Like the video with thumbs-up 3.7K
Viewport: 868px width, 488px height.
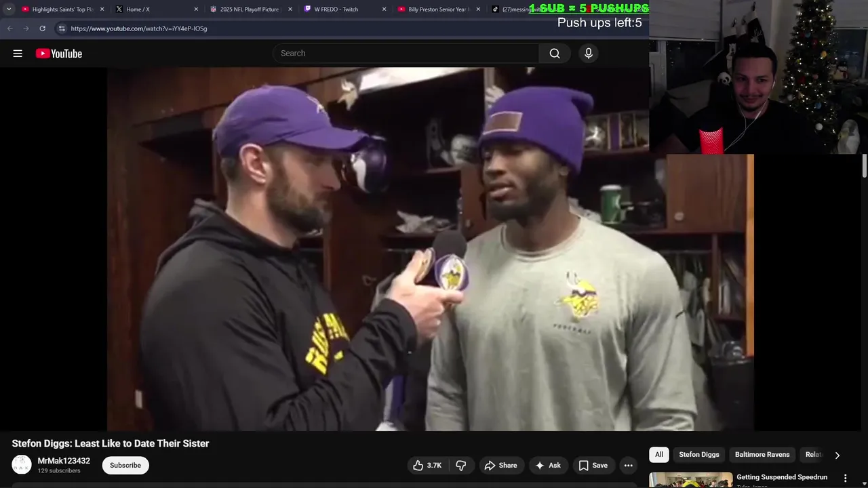point(427,466)
